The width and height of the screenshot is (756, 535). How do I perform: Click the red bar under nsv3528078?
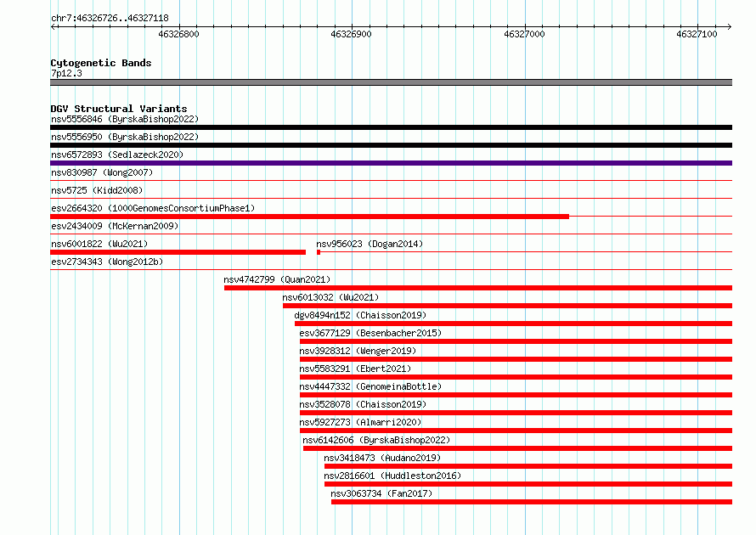[516, 413]
